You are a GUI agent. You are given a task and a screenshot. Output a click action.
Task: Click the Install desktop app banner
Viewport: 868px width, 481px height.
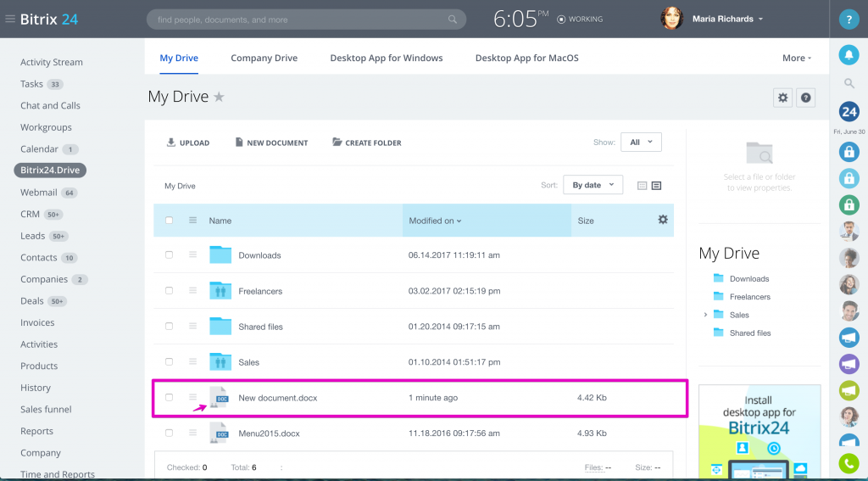(759, 431)
